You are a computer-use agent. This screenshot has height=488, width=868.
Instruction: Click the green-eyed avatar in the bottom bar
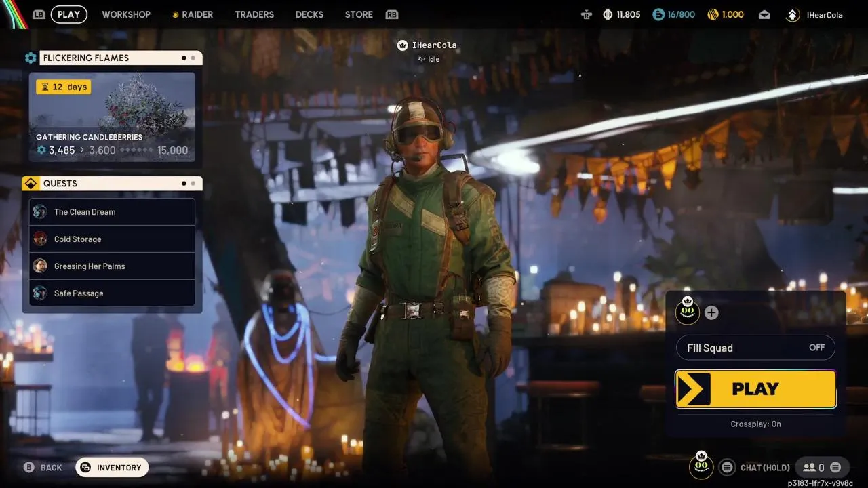pyautogui.click(x=701, y=466)
